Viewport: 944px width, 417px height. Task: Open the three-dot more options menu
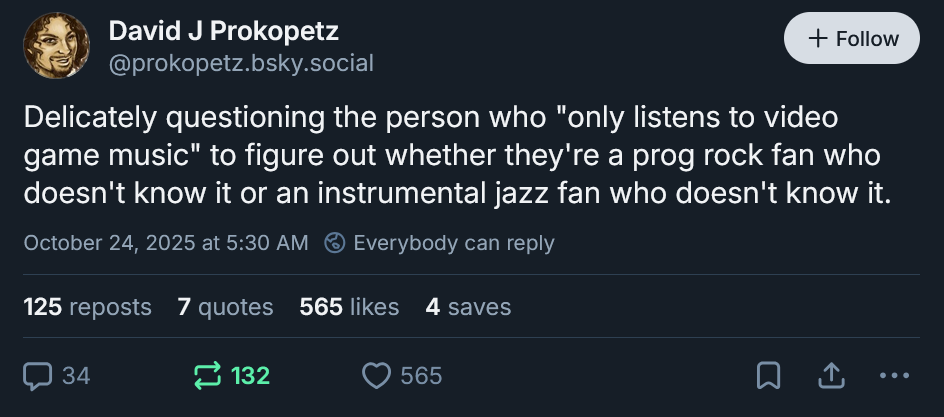tap(891, 375)
